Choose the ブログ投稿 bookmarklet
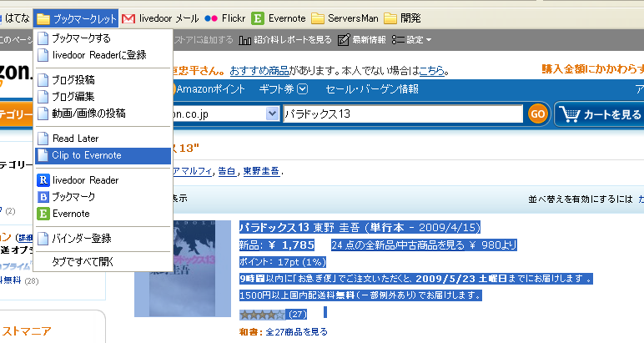This screenshot has width=644, height=343. pyautogui.click(x=103, y=79)
